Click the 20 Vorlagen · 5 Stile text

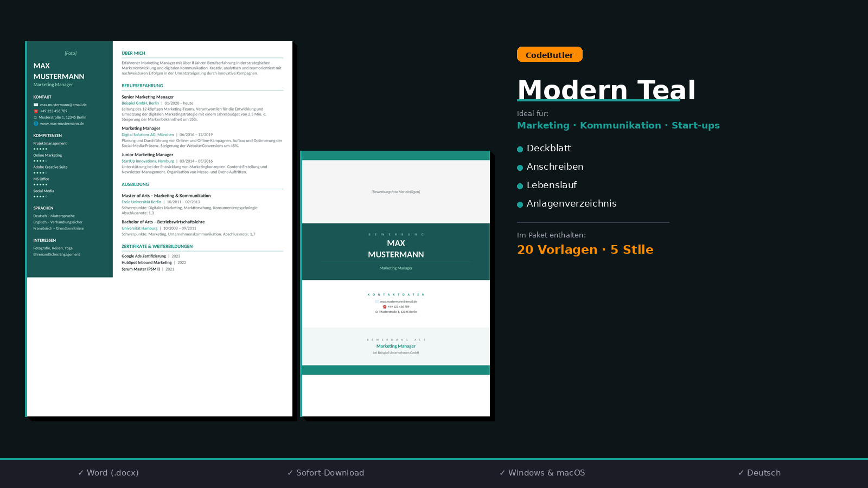585,249
